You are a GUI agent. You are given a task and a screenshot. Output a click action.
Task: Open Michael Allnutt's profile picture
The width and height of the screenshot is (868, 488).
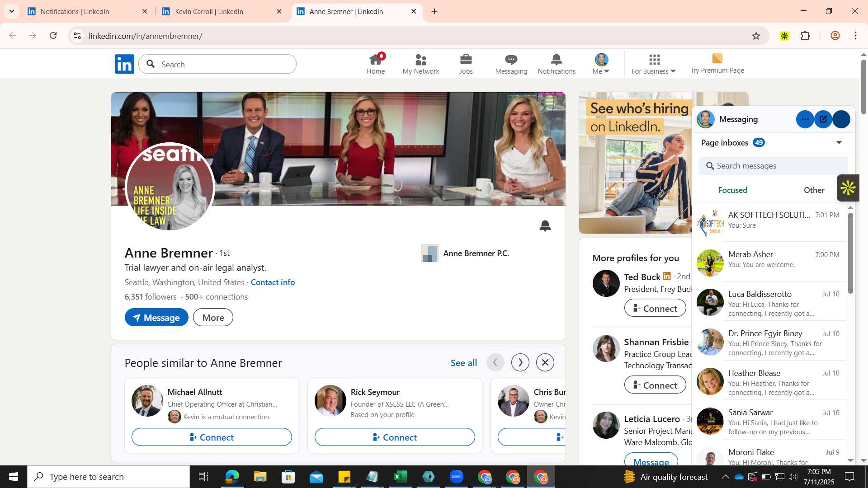click(x=147, y=401)
